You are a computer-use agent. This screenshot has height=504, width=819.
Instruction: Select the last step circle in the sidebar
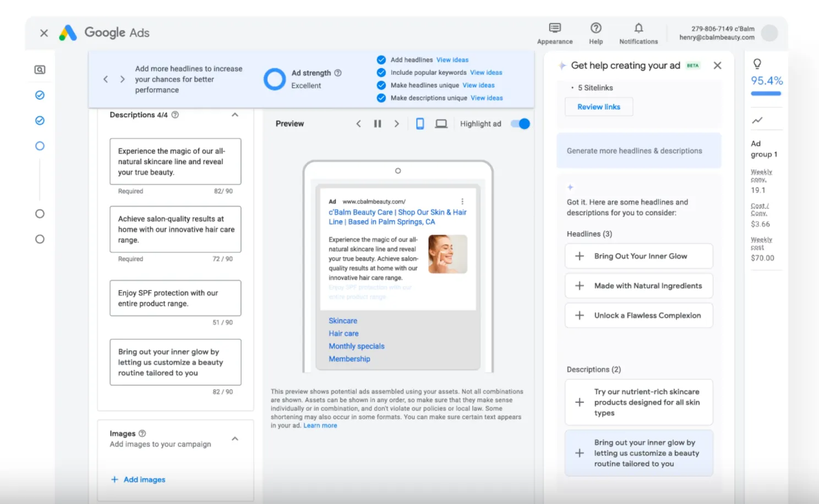40,239
